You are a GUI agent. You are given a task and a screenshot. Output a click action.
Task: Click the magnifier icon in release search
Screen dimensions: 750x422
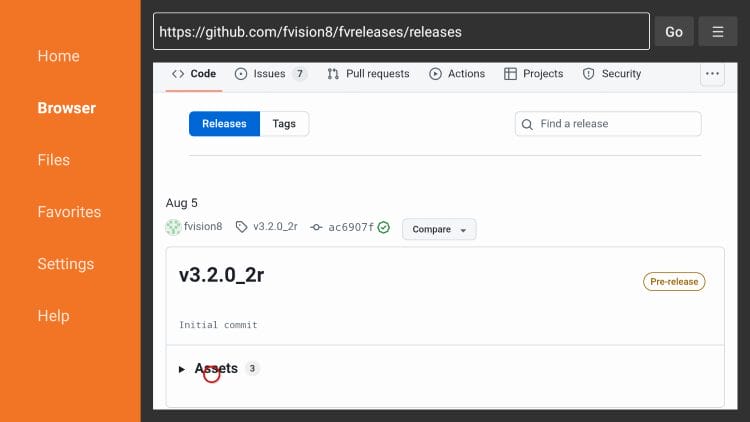[527, 124]
